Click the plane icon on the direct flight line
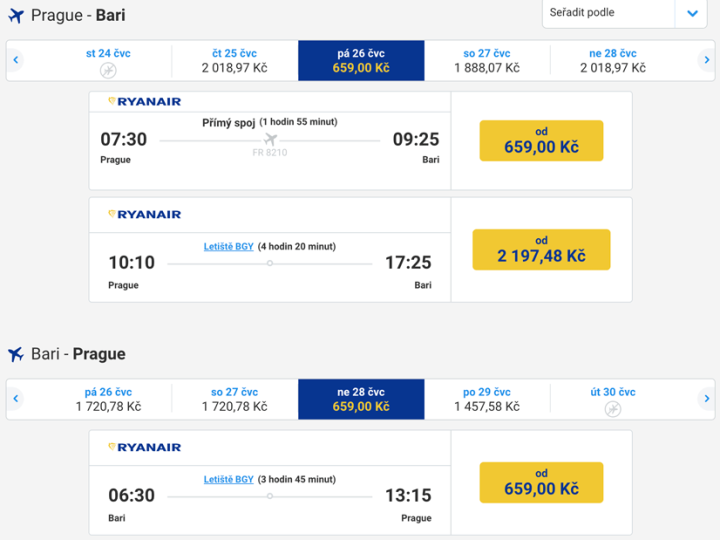The width and height of the screenshot is (720, 540). coord(270,140)
